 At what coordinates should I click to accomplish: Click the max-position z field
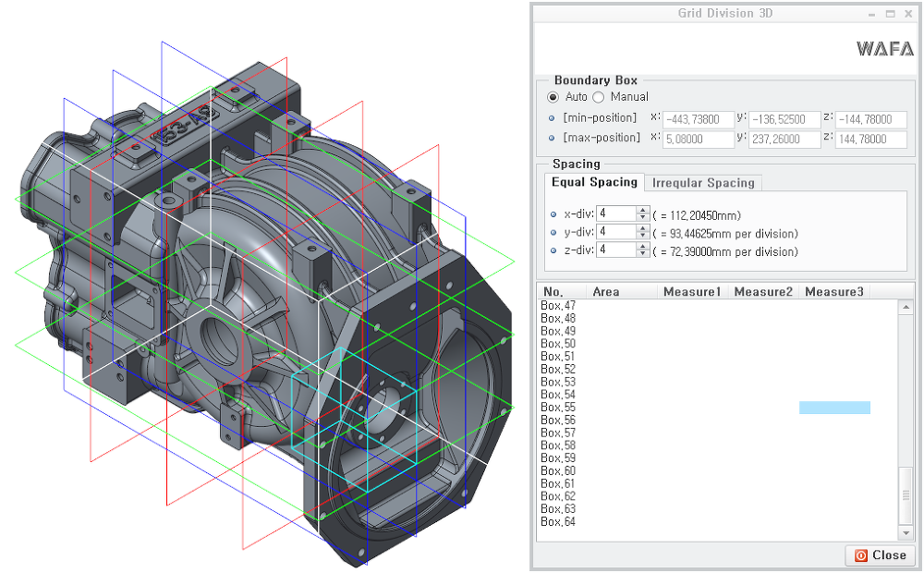click(x=871, y=140)
